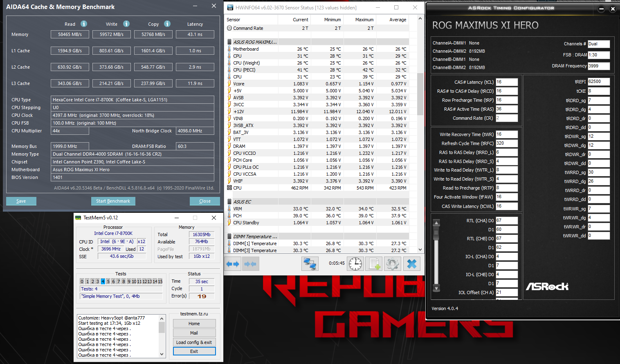The width and height of the screenshot is (620, 364).
Task: Click the lightning icon on the Vcore row
Action: pos(229,84)
